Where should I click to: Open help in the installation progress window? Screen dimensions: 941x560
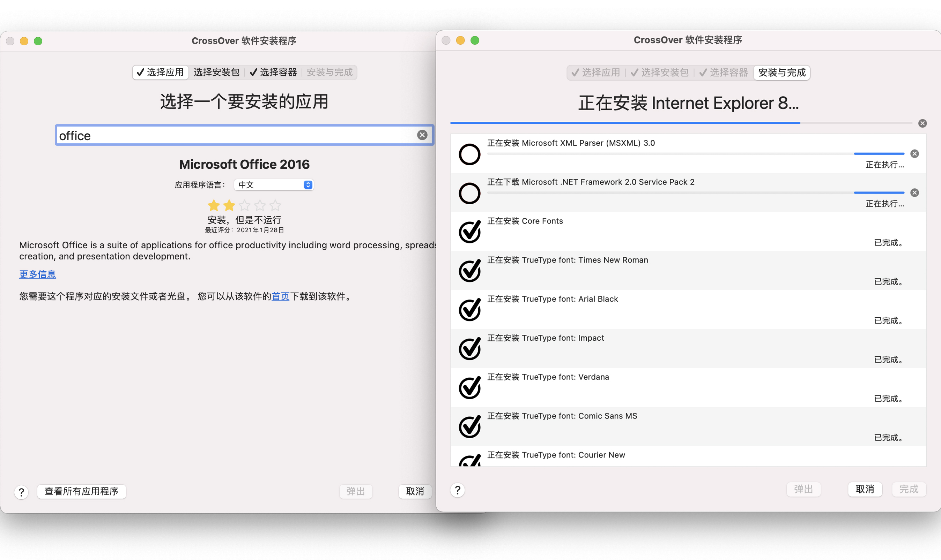[457, 490]
